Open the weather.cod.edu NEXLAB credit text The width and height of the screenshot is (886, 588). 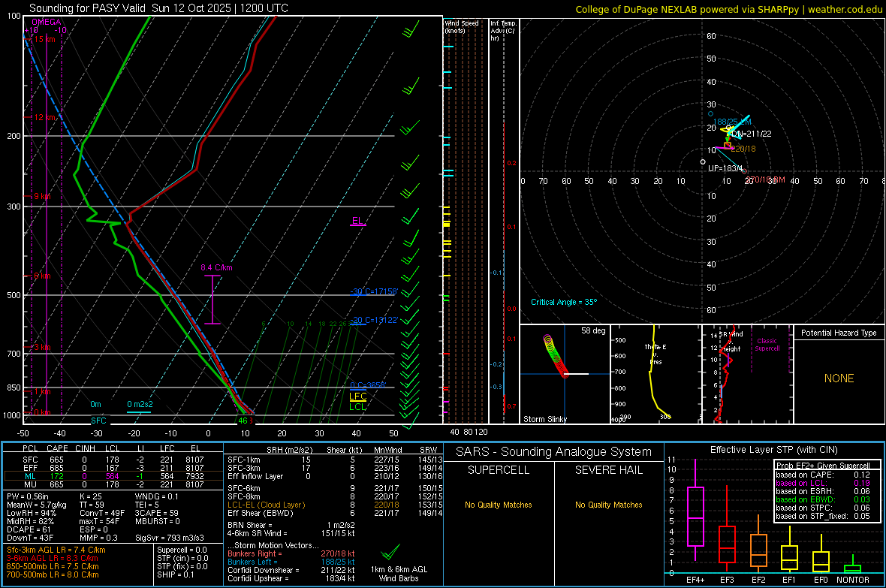[x=728, y=9]
